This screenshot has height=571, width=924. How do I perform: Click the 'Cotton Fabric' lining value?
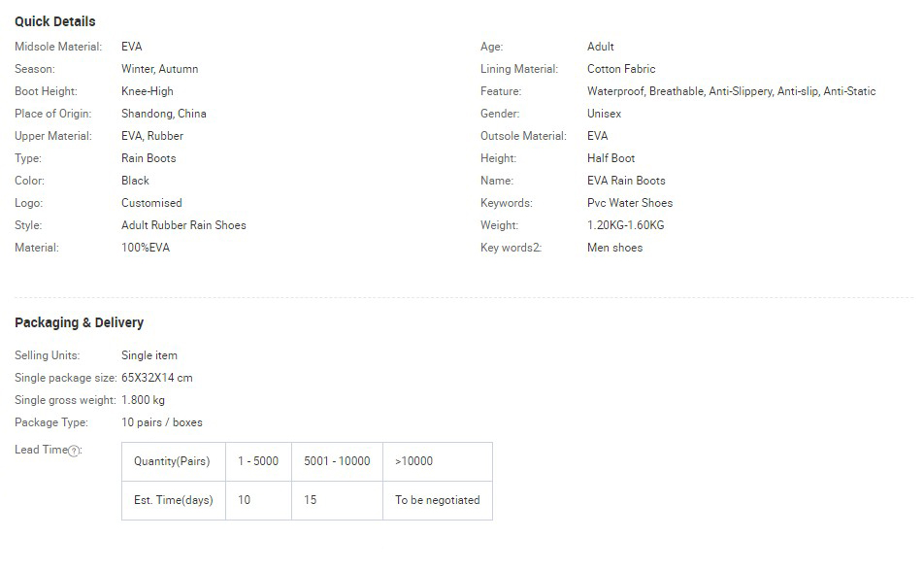621,69
